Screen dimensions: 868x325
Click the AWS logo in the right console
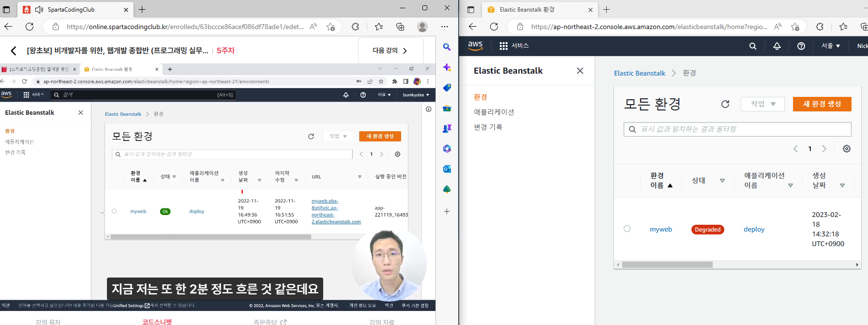(476, 46)
